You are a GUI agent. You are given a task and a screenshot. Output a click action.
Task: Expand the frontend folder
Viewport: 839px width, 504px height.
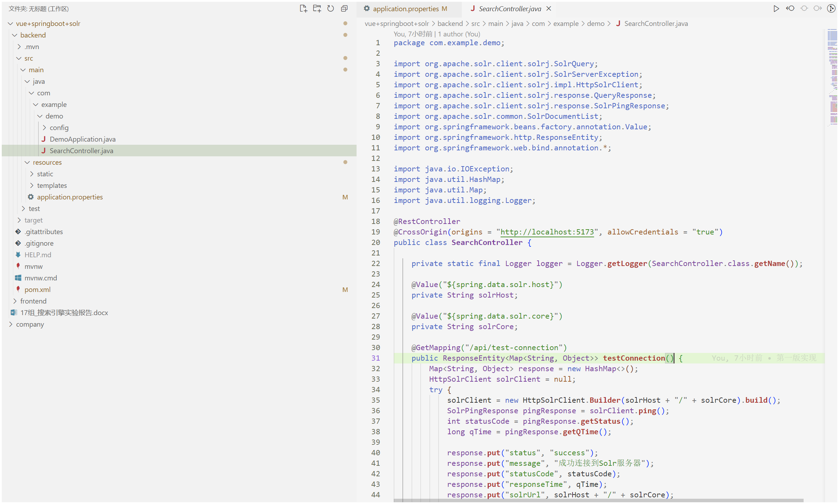click(x=33, y=301)
